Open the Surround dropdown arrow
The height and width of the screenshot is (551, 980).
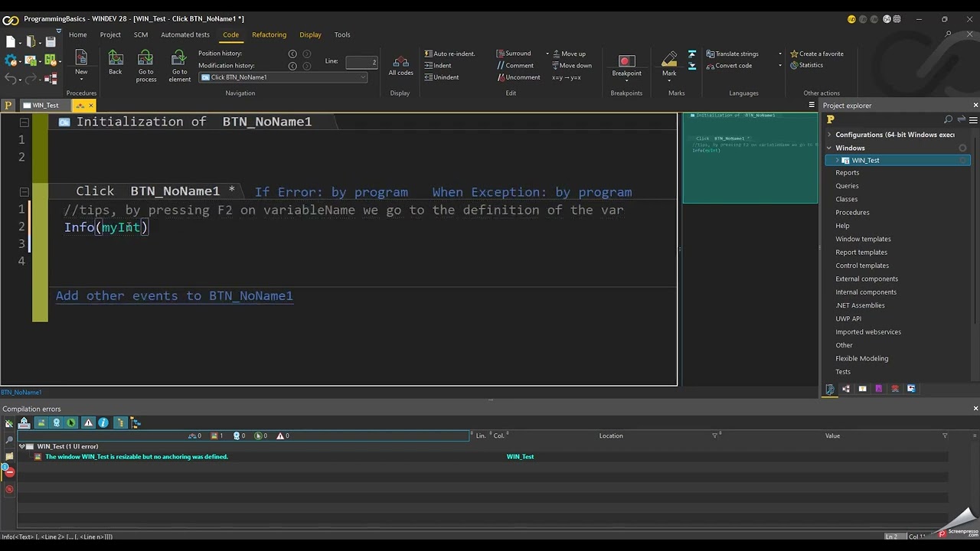coord(547,54)
